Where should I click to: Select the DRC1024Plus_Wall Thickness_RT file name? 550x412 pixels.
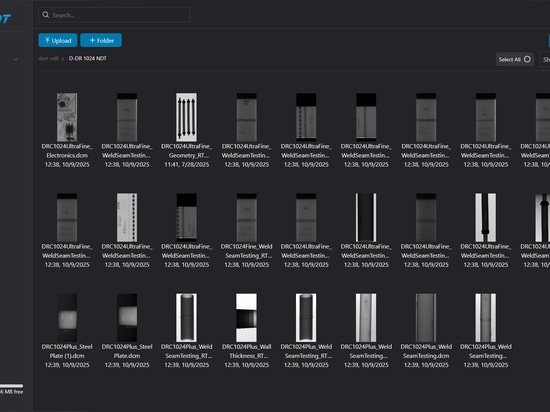[x=247, y=351]
